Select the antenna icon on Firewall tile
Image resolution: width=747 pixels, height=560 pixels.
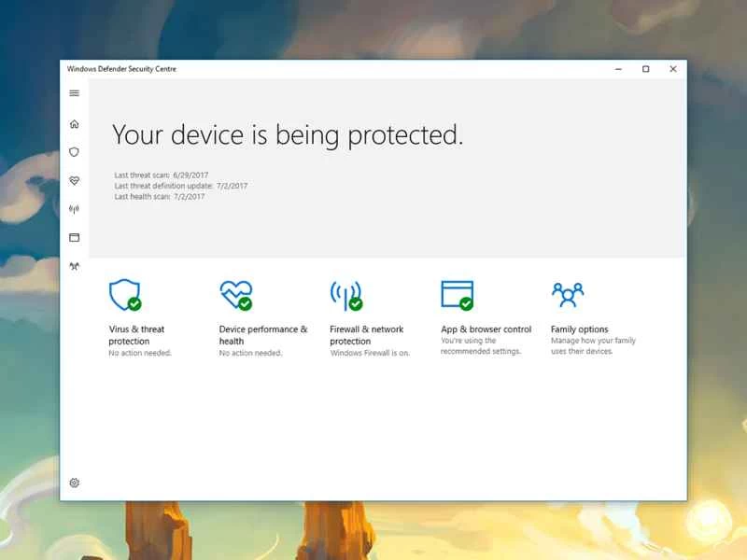[x=345, y=295]
